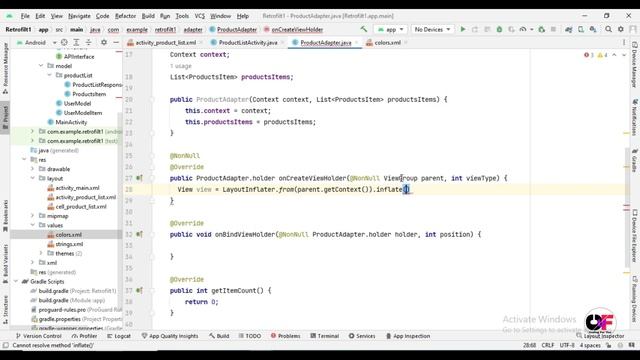Sync project with Gradle files icon
This screenshot has width=640, height=360.
pyautogui.click(x=569, y=29)
